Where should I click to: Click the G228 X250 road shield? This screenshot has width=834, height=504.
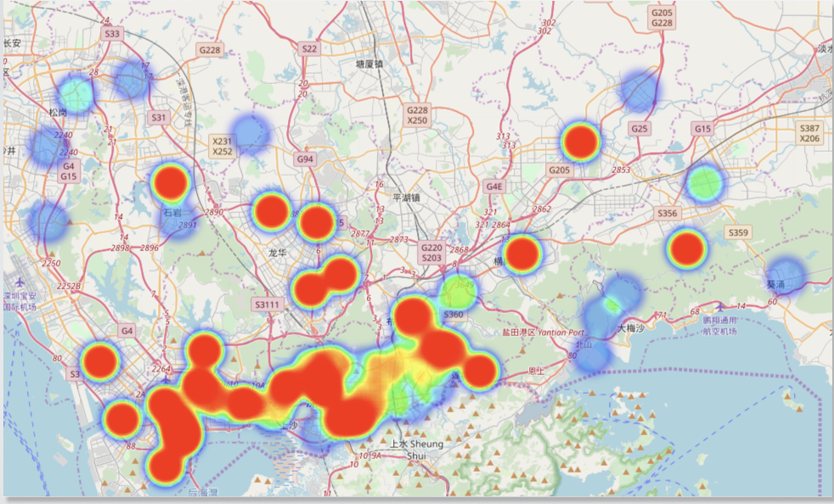(x=417, y=115)
